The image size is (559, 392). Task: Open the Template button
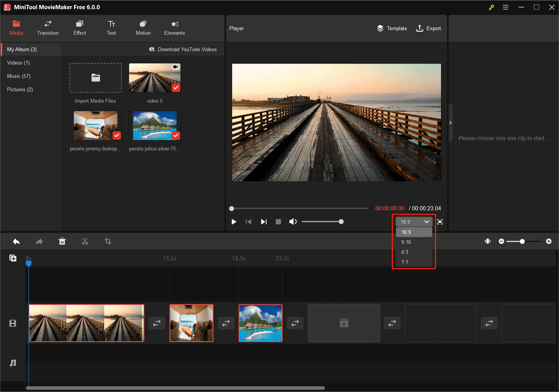pos(392,28)
